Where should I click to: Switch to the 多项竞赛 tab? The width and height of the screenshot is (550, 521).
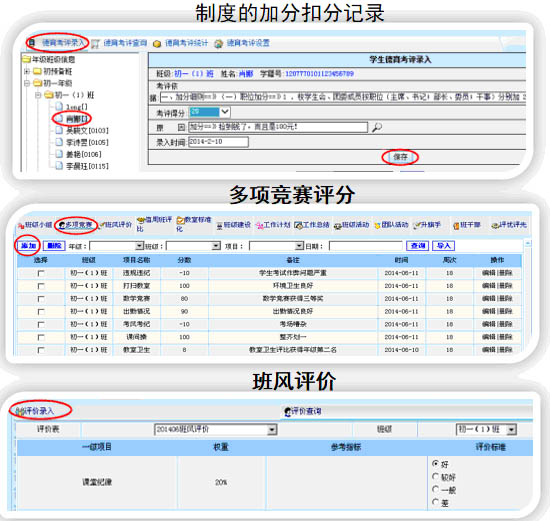click(76, 225)
